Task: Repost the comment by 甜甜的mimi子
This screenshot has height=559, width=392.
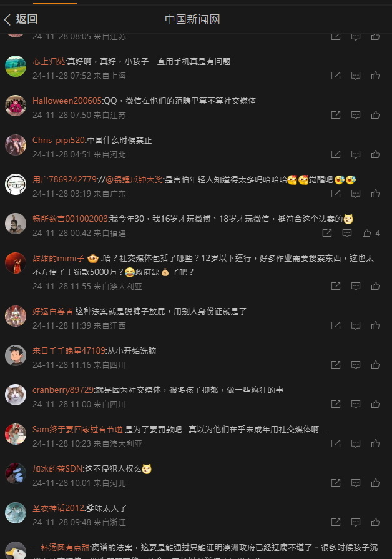Action: tap(336, 286)
